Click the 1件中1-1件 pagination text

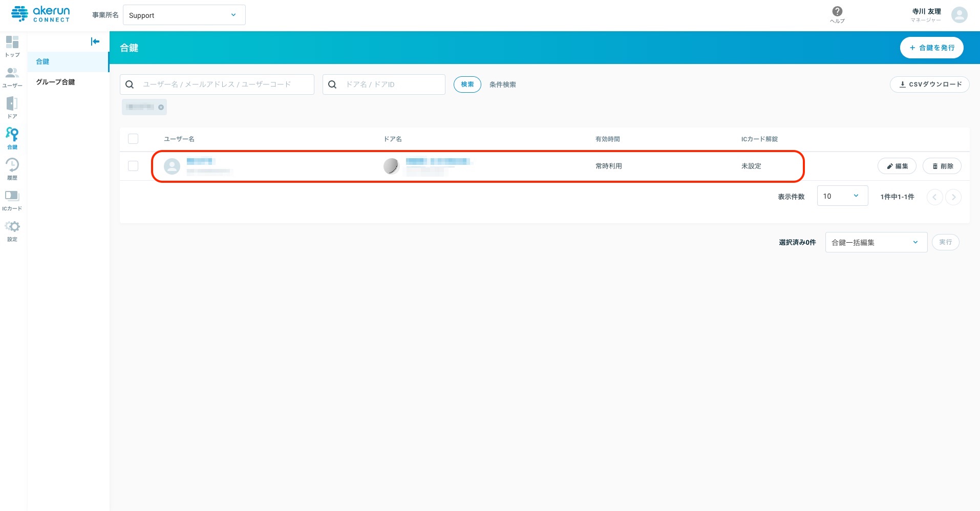click(x=897, y=197)
